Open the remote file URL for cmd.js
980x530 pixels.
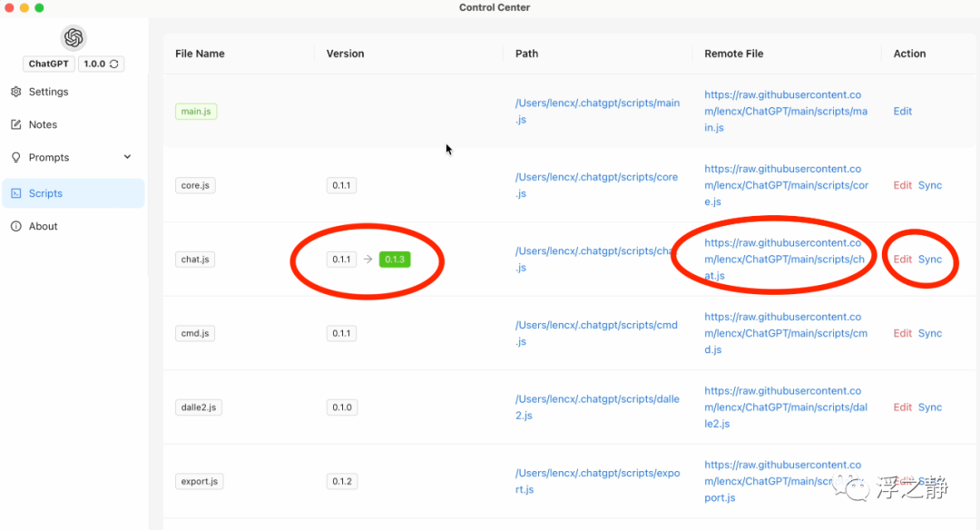pos(786,333)
